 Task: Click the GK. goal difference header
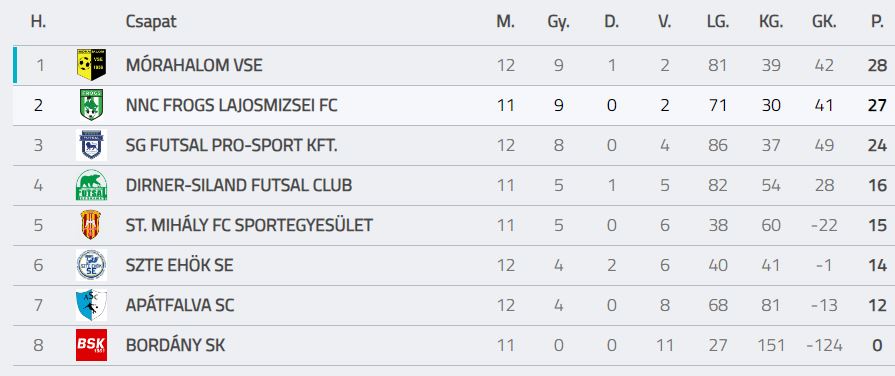[x=824, y=22]
